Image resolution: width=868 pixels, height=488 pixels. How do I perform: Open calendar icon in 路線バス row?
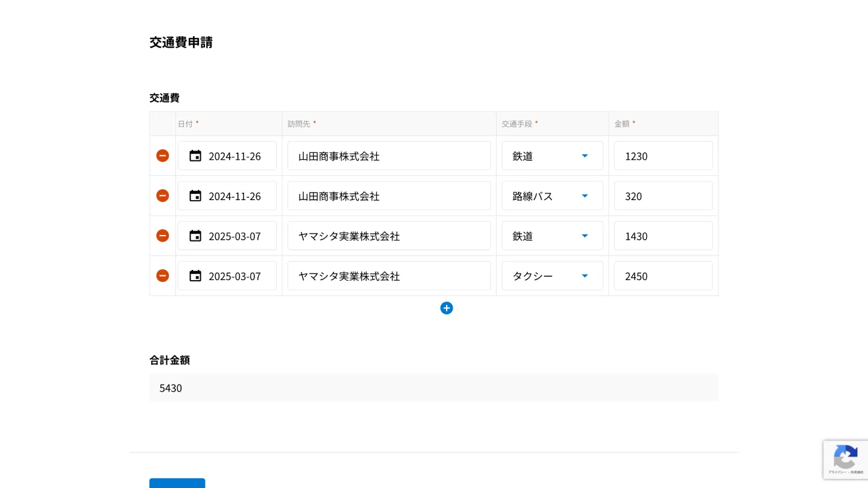point(195,196)
